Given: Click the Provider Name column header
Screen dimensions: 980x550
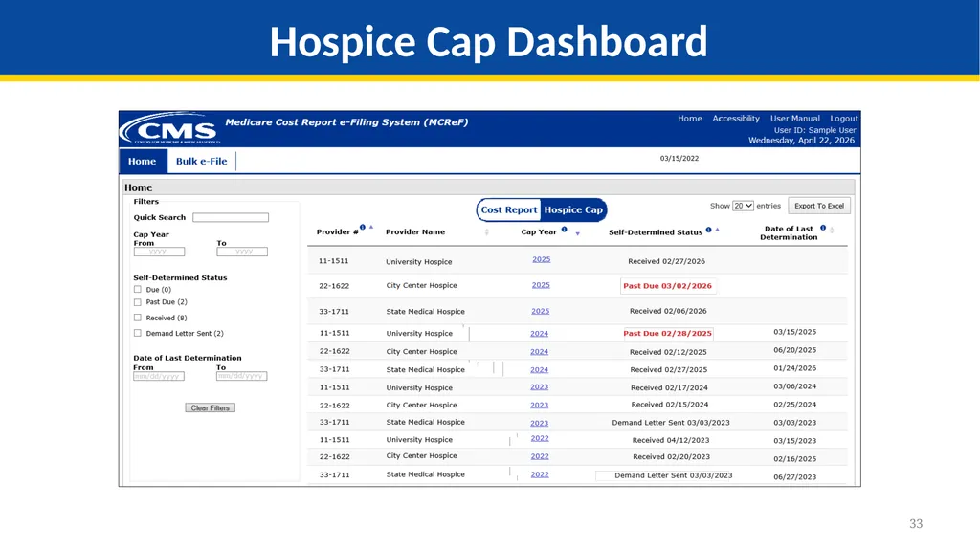Looking at the screenshot, I should click(415, 231).
